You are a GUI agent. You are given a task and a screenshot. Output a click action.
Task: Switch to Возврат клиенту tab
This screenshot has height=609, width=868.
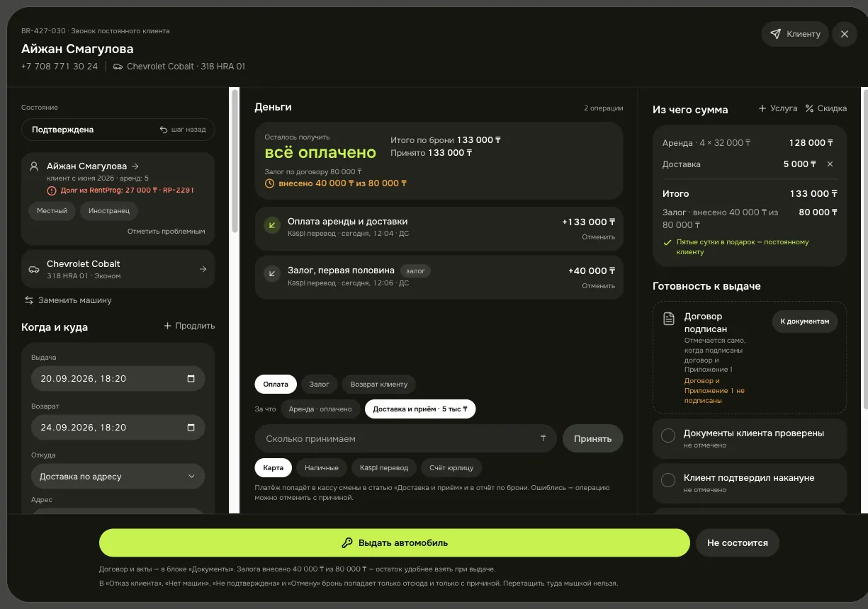tap(379, 384)
